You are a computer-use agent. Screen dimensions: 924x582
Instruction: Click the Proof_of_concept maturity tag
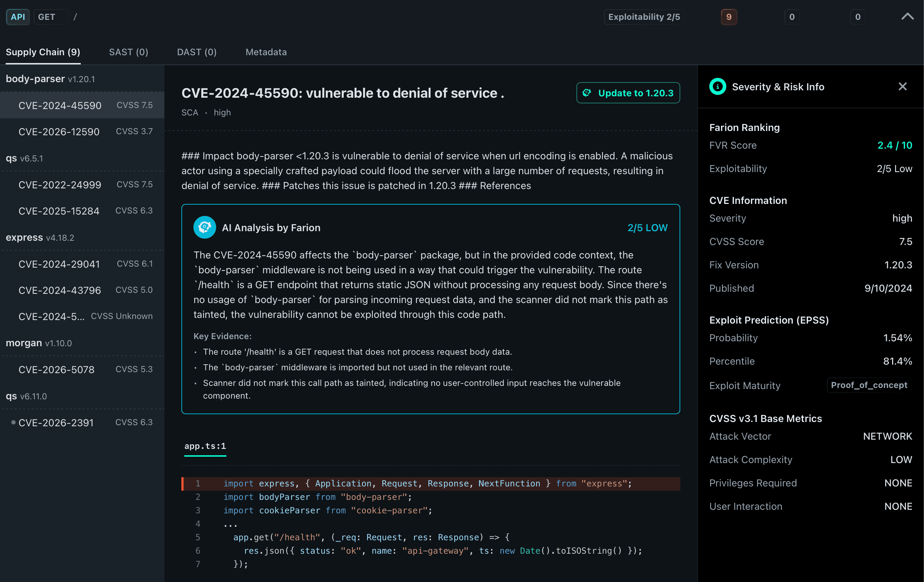pyautogui.click(x=869, y=385)
